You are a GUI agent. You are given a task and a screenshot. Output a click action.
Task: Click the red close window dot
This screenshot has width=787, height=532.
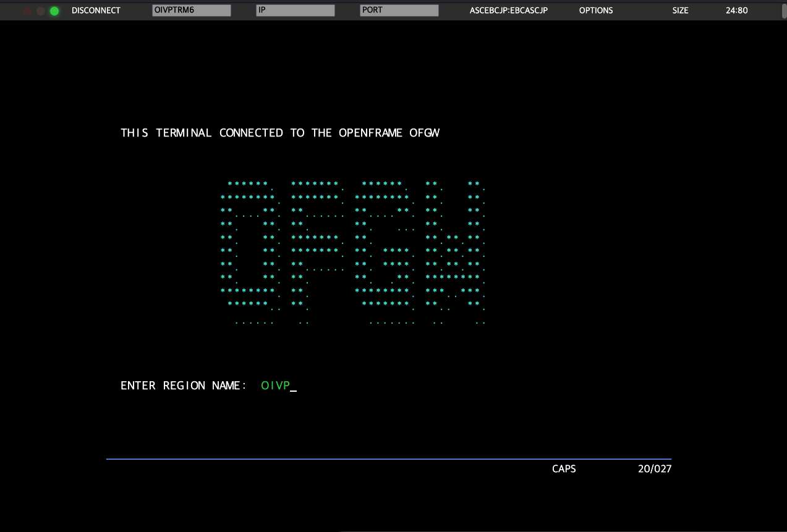[x=27, y=11]
